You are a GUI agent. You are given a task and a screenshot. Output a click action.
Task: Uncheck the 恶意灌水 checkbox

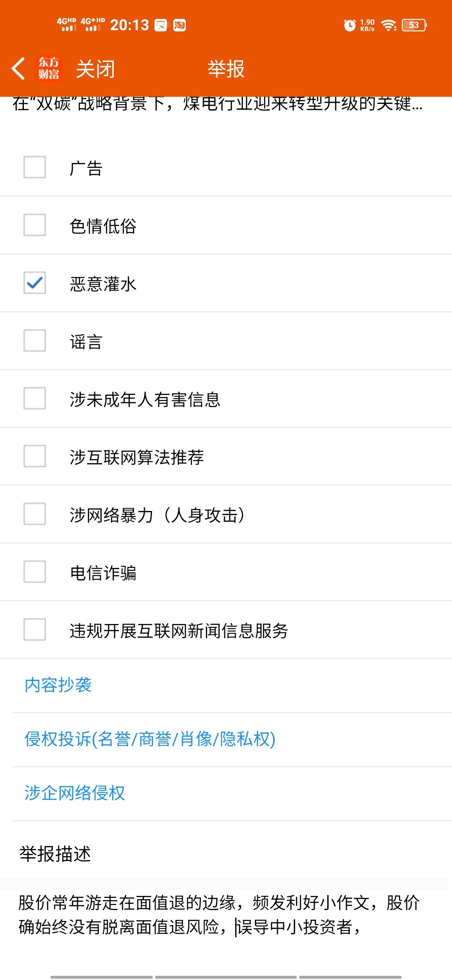(x=35, y=283)
